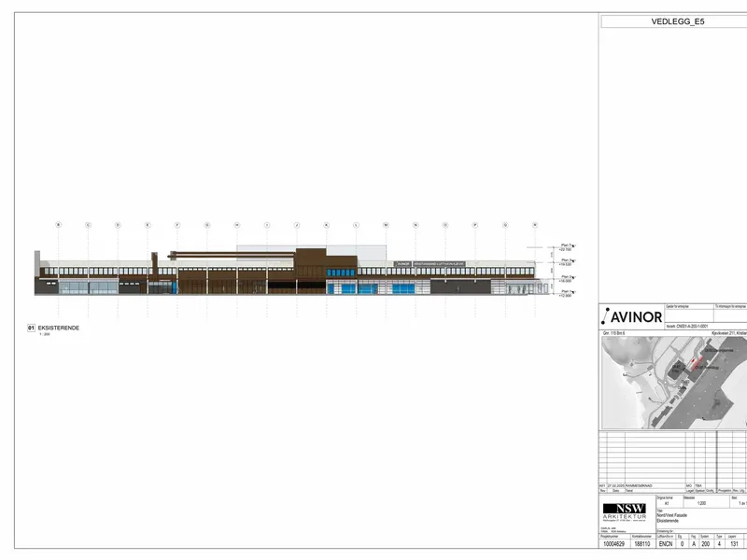Screen dimensions: 747x560
Task: Click grid axis marker N
Action: click(416, 225)
